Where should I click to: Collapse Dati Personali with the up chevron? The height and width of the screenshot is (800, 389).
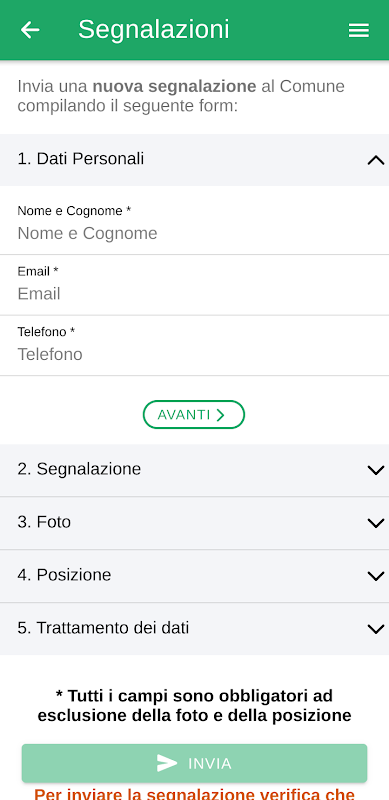(376, 160)
